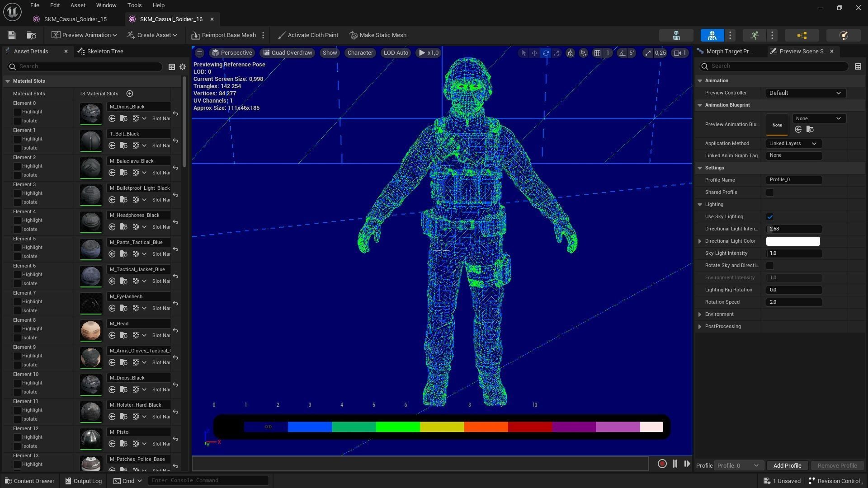This screenshot has width=868, height=488.
Task: Click the Add Profile button
Action: (x=787, y=465)
